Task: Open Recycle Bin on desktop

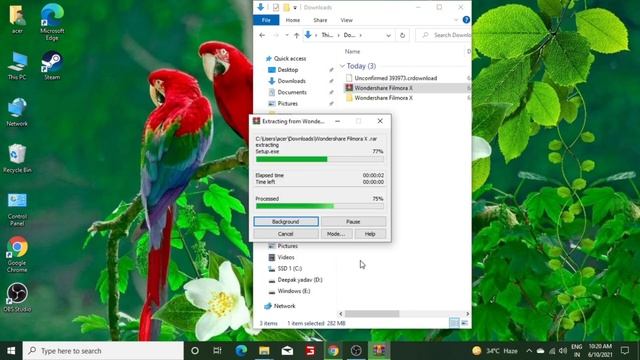Action: click(17, 158)
